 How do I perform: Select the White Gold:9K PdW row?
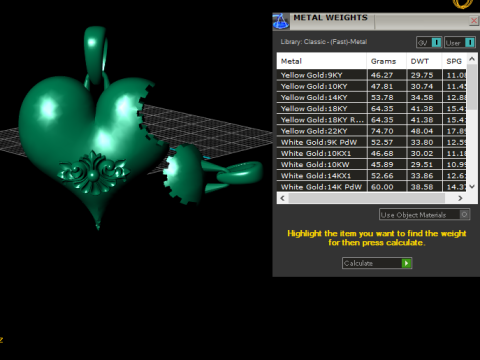tap(372, 142)
